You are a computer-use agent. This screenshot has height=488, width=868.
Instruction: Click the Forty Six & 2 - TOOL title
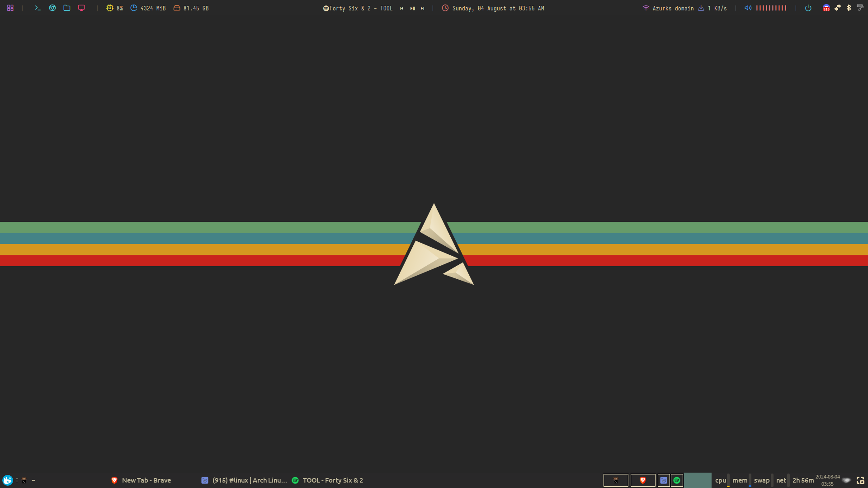pyautogui.click(x=361, y=8)
